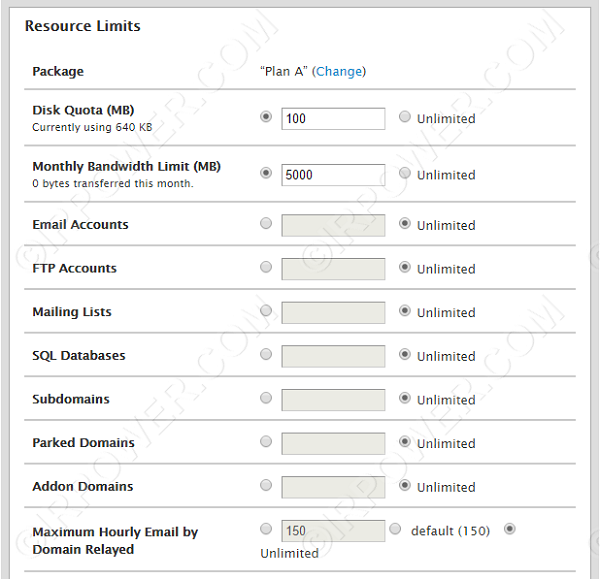This screenshot has width=600, height=579.
Task: Select Unlimited radio for Email Accounts
Action: click(x=405, y=224)
